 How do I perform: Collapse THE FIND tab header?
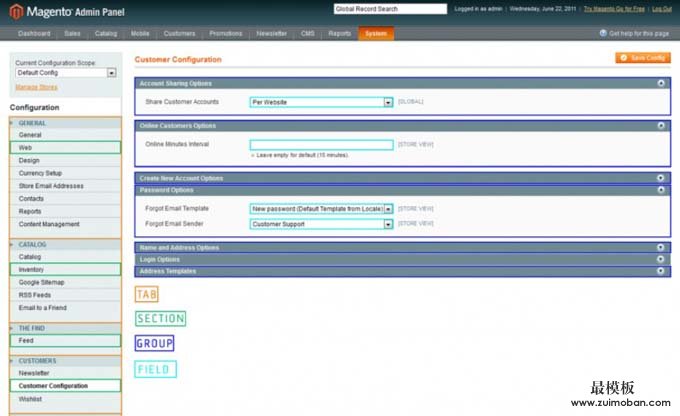coord(65,328)
